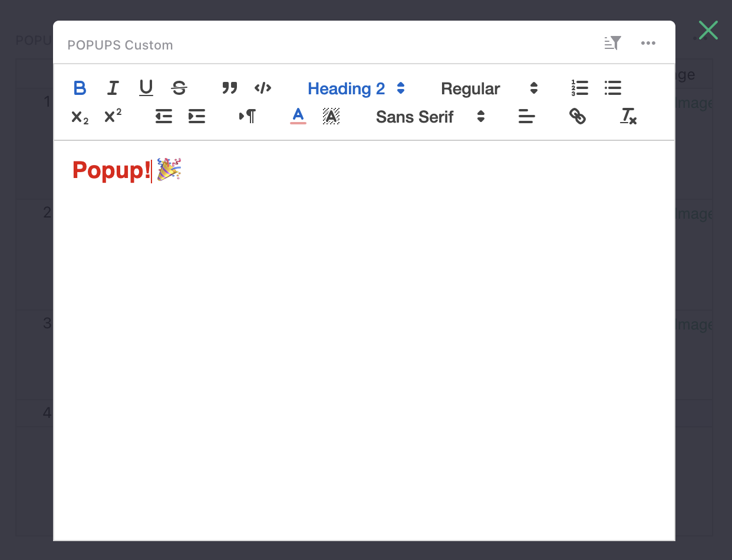Apply italic formatting
Image resolution: width=732 pixels, height=560 pixels.
pyautogui.click(x=113, y=88)
